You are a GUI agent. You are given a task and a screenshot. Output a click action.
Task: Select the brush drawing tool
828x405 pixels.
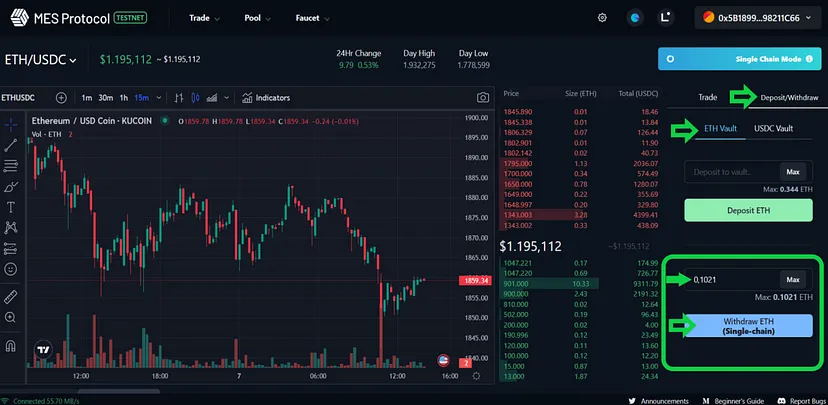point(11,186)
